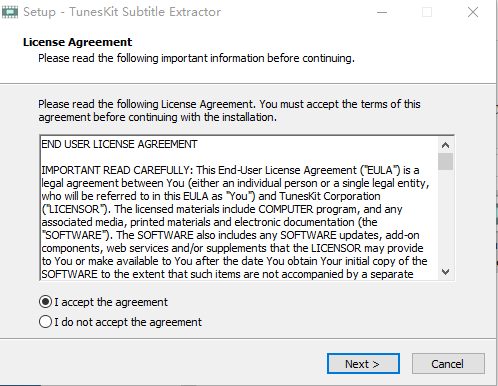Click the license scrollbar up arrow
This screenshot has width=498, height=386.
point(445,145)
